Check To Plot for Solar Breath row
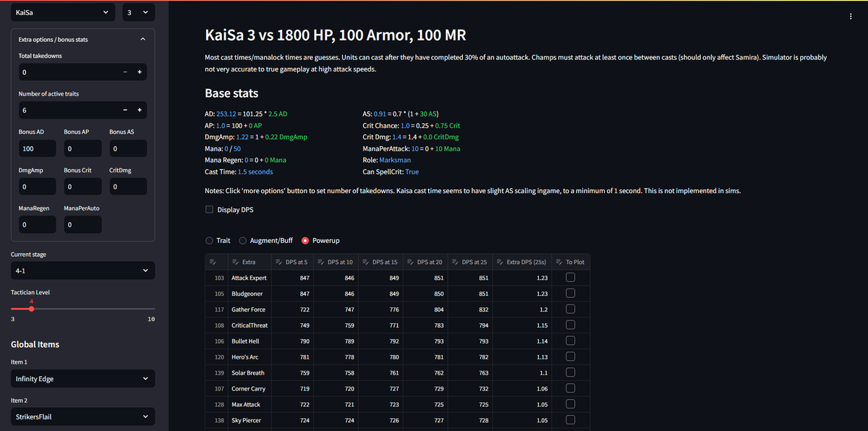The image size is (868, 431). click(x=570, y=373)
